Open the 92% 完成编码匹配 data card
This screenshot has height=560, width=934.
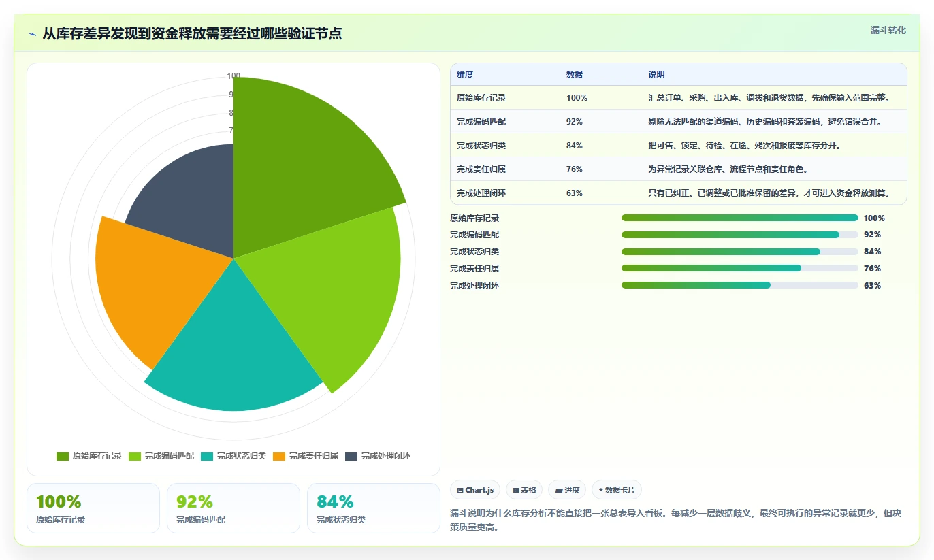[x=233, y=508]
